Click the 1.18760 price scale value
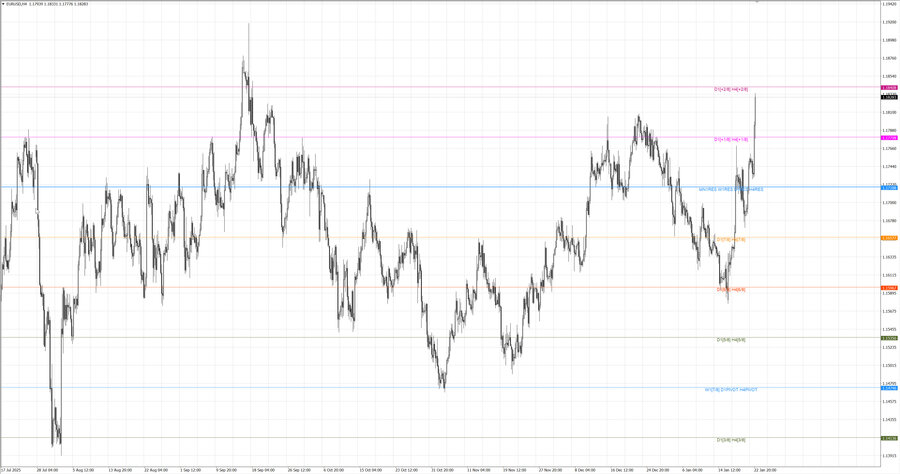 click(x=889, y=58)
